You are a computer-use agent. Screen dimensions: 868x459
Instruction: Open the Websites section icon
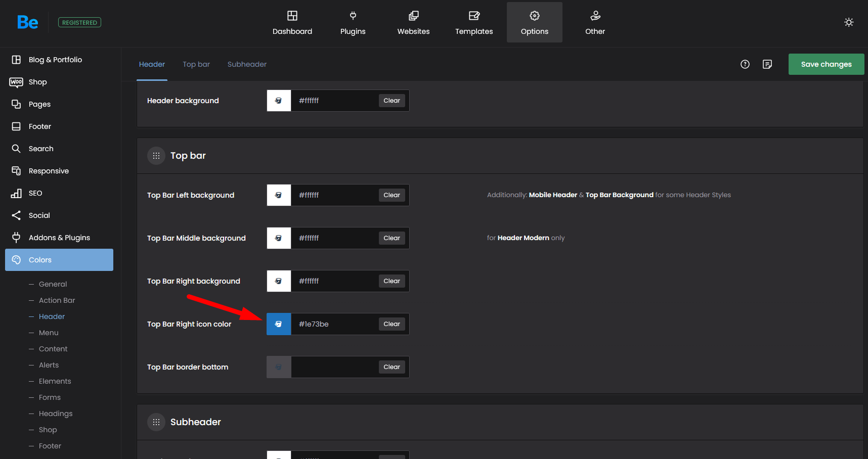(x=413, y=16)
